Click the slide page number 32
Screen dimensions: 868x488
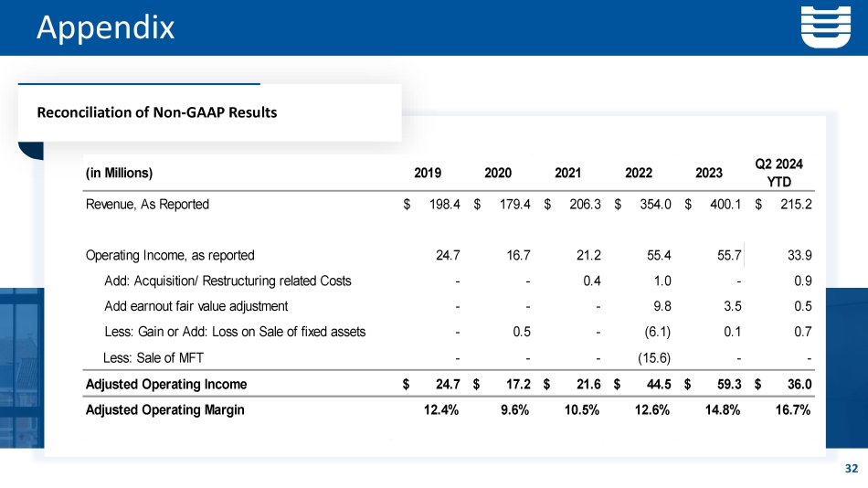tap(852, 469)
